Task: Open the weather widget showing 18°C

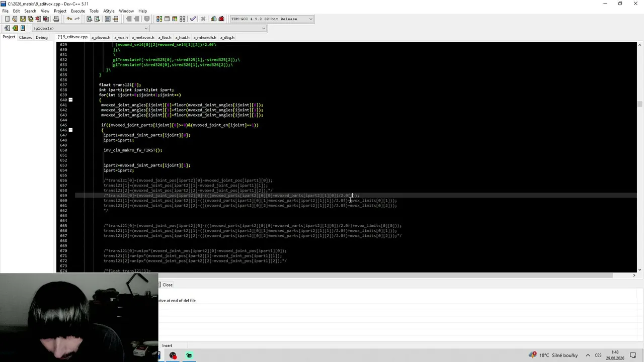Action: point(553,355)
